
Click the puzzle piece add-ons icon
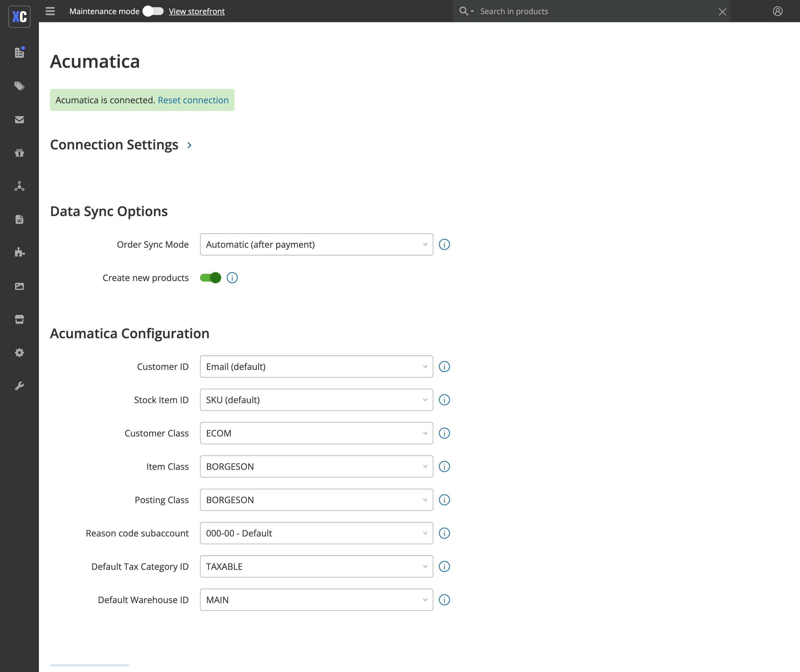tap(19, 253)
